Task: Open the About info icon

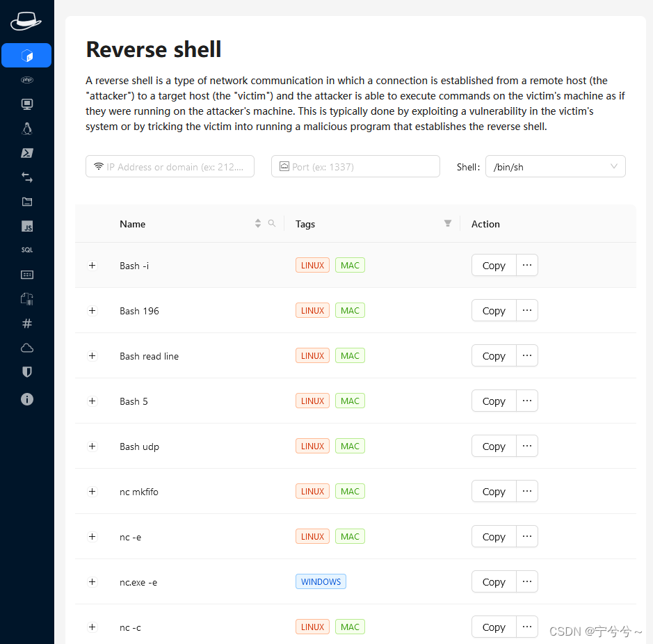Action: coord(27,399)
